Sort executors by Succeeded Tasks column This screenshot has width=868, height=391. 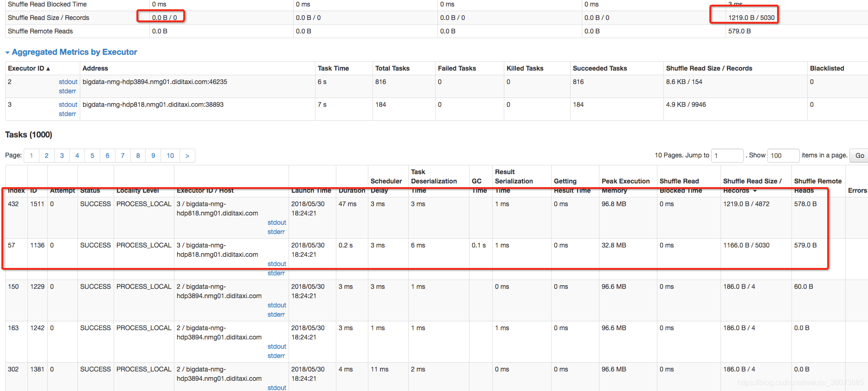[600, 68]
